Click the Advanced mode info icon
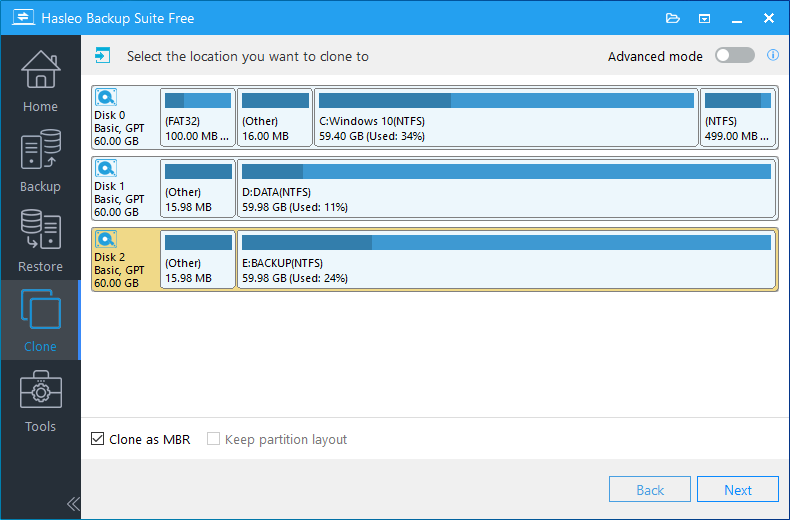Image resolution: width=790 pixels, height=520 pixels. [x=773, y=55]
